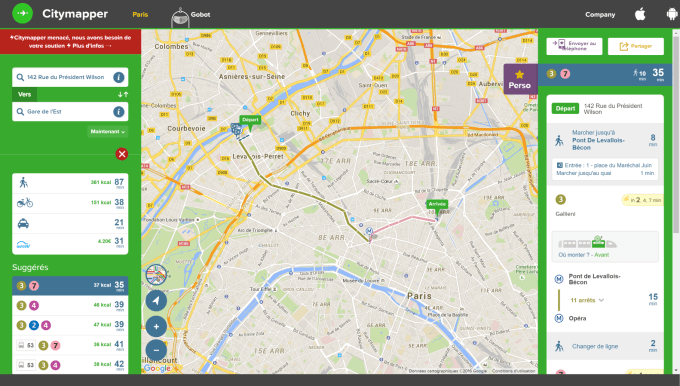Zoom in the map with plus button
The image size is (680, 386).
point(156,327)
